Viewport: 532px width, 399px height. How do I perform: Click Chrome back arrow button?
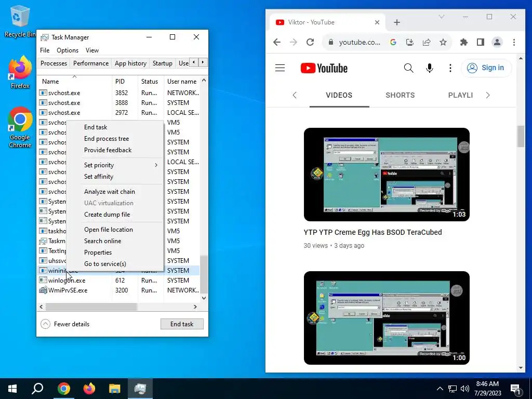[277, 42]
